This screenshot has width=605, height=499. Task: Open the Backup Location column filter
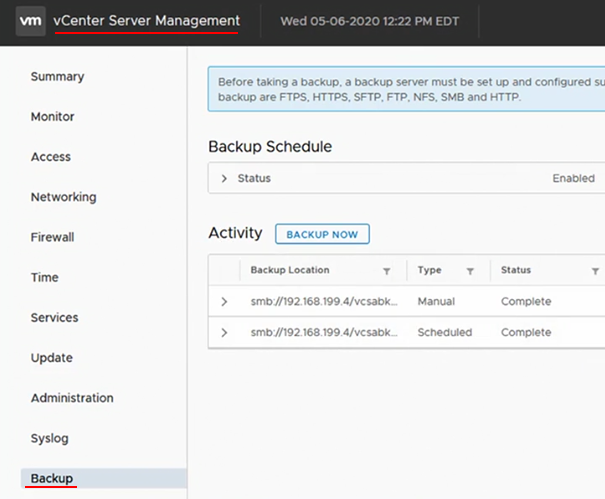pyautogui.click(x=386, y=271)
